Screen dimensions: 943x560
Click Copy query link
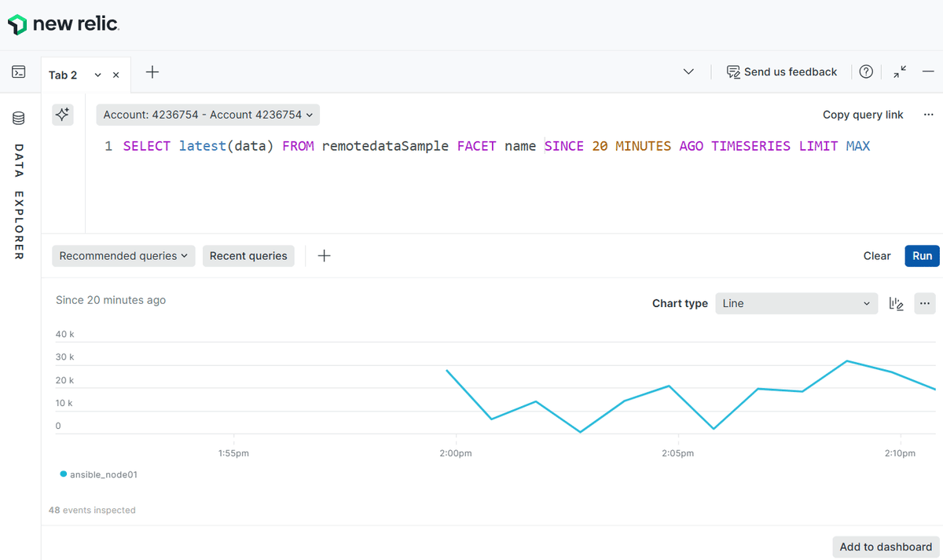pos(863,114)
